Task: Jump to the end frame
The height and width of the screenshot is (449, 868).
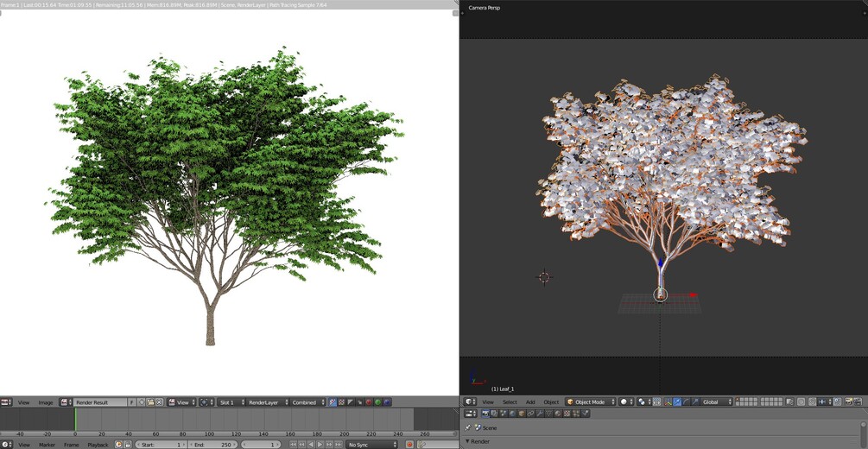Action: (x=339, y=445)
